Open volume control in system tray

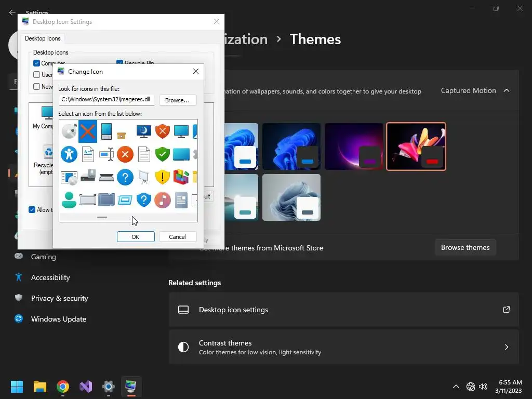483,387
